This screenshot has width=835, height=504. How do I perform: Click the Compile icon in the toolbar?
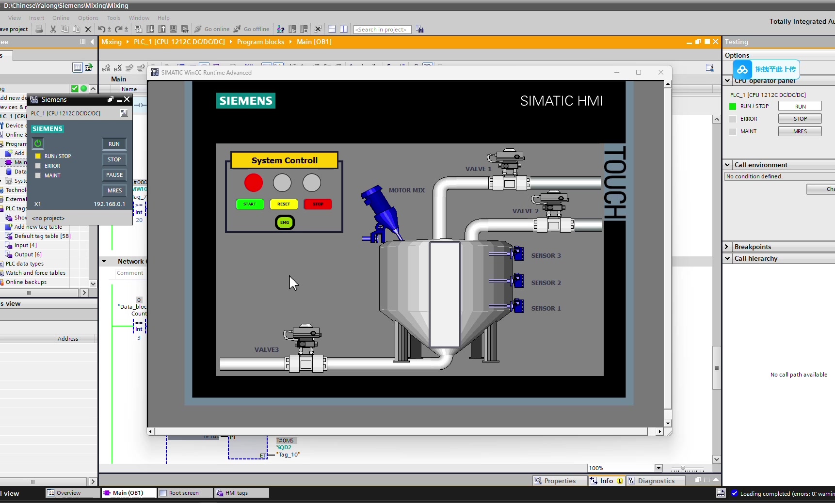tap(139, 30)
